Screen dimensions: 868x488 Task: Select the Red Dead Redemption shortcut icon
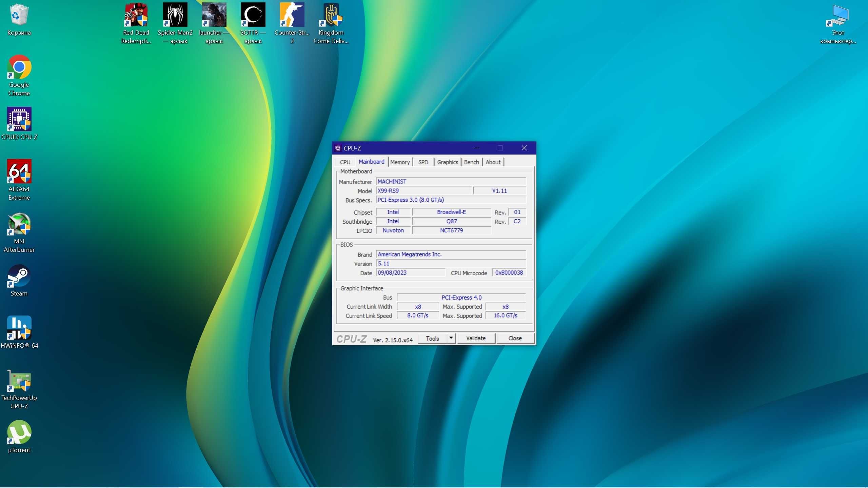136,15
